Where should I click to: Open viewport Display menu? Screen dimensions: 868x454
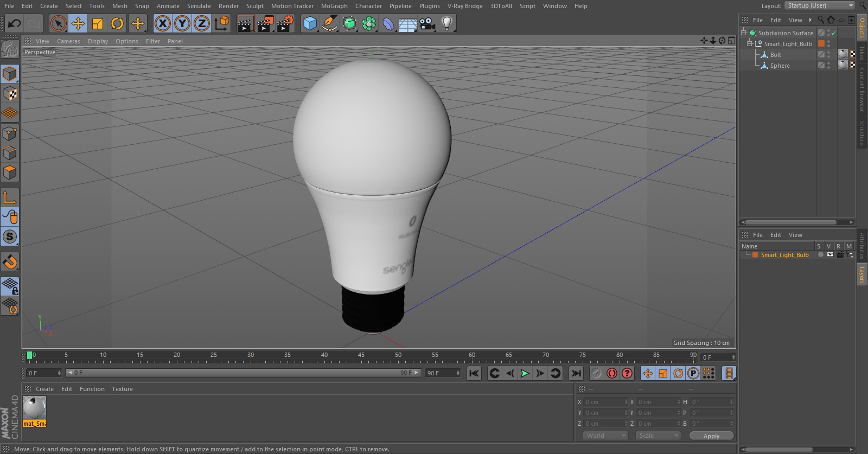[98, 41]
